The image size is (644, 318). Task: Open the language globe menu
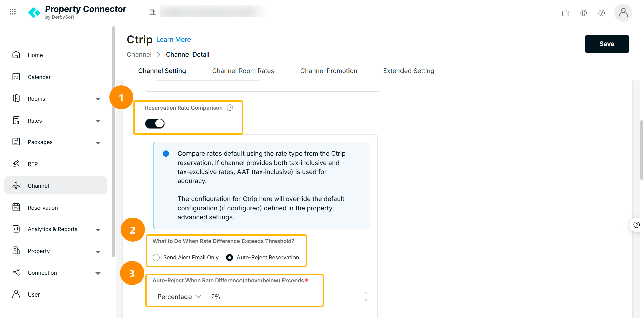584,13
